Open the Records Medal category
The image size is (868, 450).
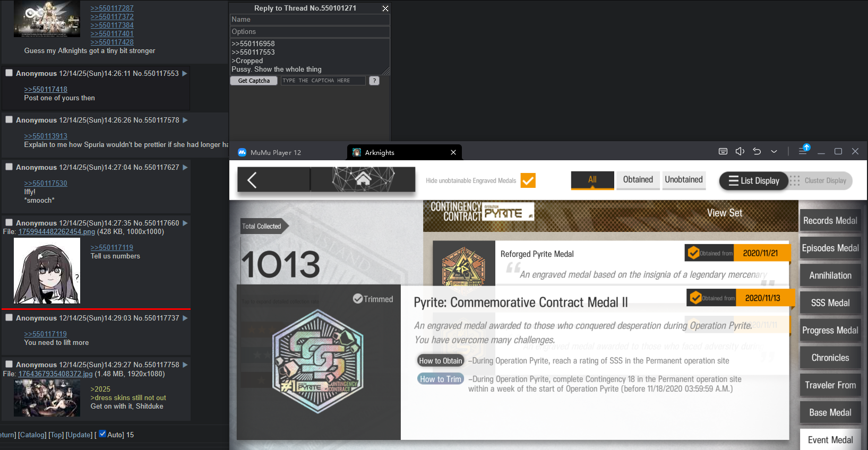pyautogui.click(x=830, y=221)
